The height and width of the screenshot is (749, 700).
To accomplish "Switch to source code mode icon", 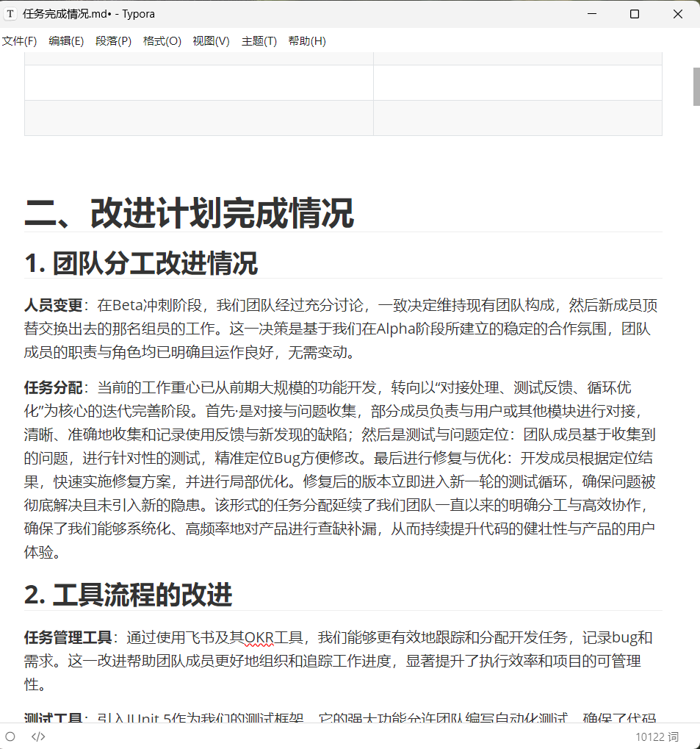I will coord(38,737).
